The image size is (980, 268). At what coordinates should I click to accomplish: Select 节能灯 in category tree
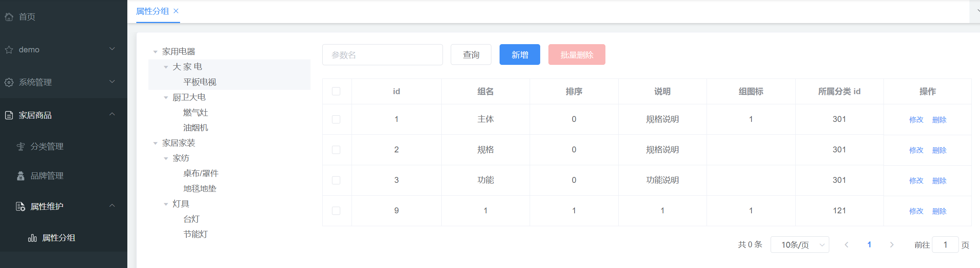click(x=195, y=234)
